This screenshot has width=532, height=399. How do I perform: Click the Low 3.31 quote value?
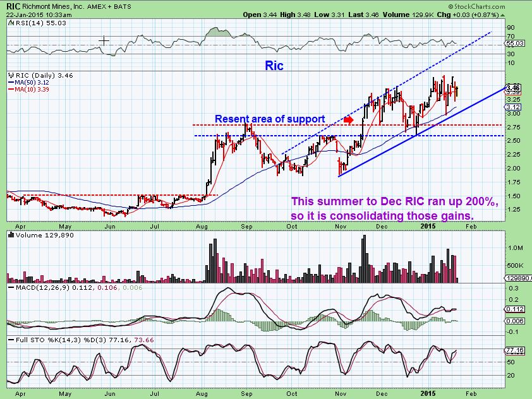(x=330, y=15)
